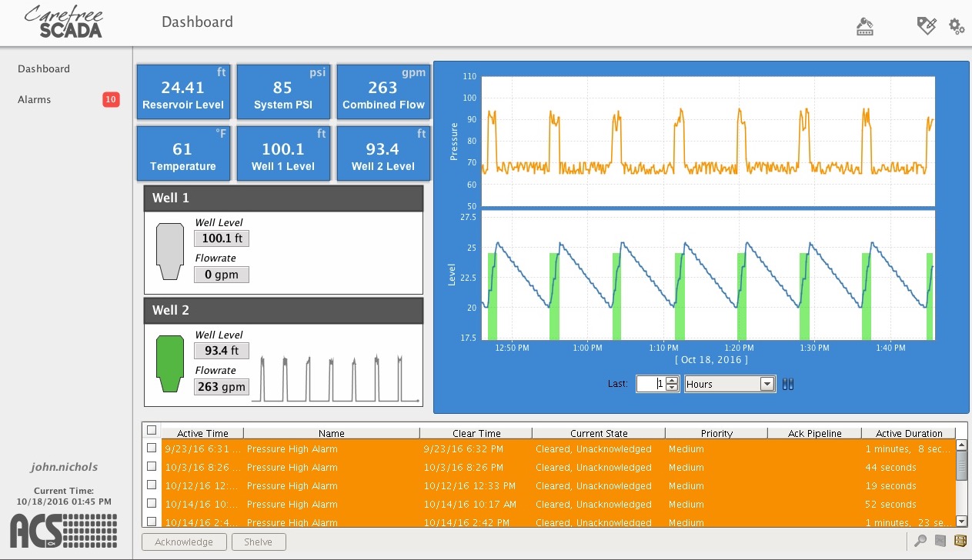Open the settings gears icon

coord(956,26)
